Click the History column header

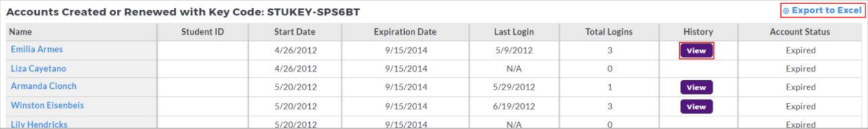[x=698, y=32]
